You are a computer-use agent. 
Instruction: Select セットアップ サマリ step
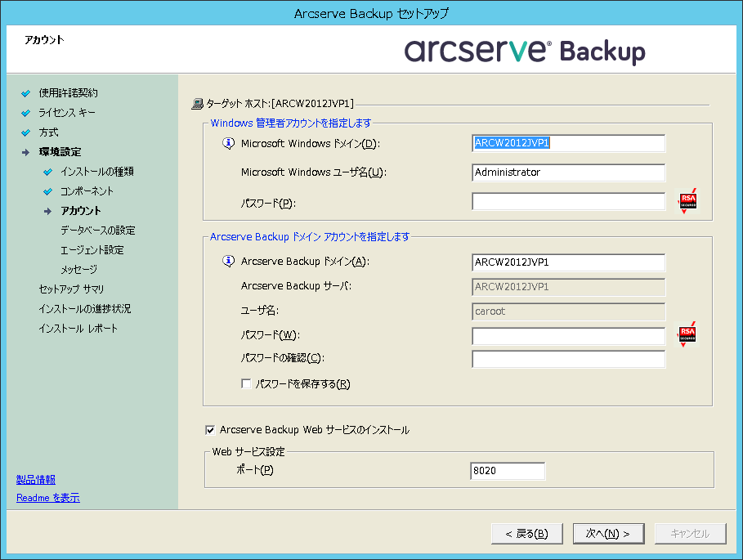click(71, 289)
